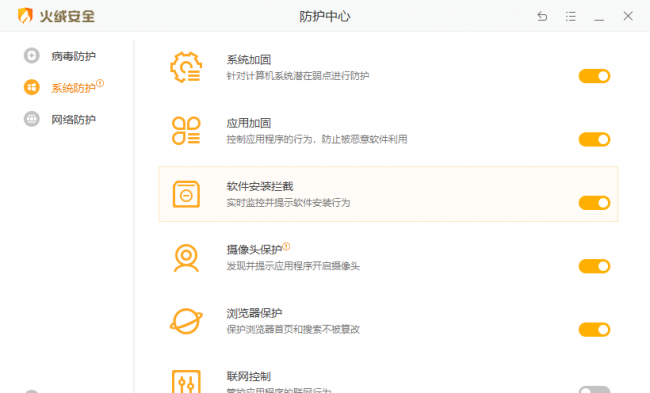This screenshot has height=393, width=650.
Task: Click the description 保护浏览器首页和搜索不被篡改
Action: (293, 330)
